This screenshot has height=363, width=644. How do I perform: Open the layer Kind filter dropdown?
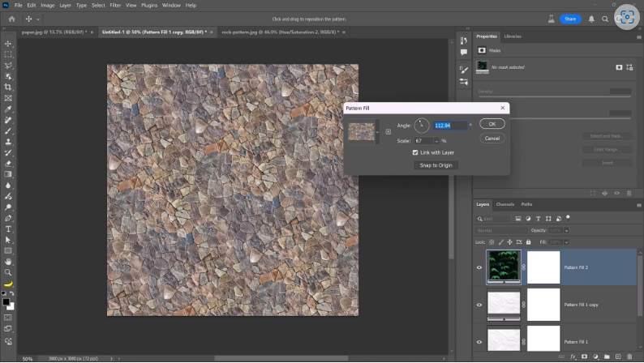coord(493,219)
